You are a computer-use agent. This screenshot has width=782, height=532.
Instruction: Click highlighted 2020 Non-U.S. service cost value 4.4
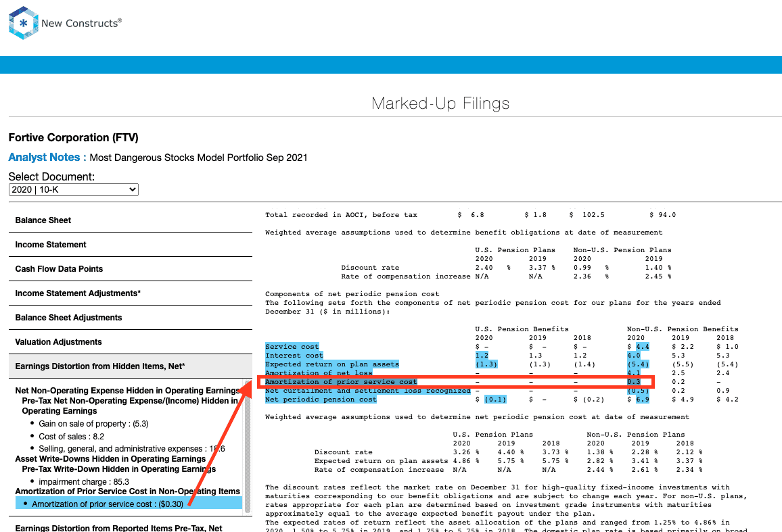pos(643,347)
